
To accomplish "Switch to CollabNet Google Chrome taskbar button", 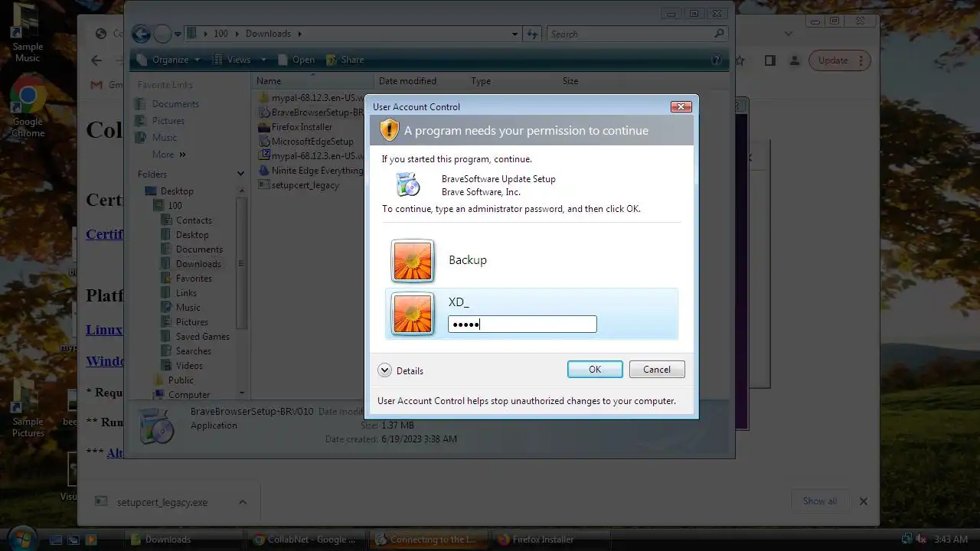I will [x=306, y=540].
